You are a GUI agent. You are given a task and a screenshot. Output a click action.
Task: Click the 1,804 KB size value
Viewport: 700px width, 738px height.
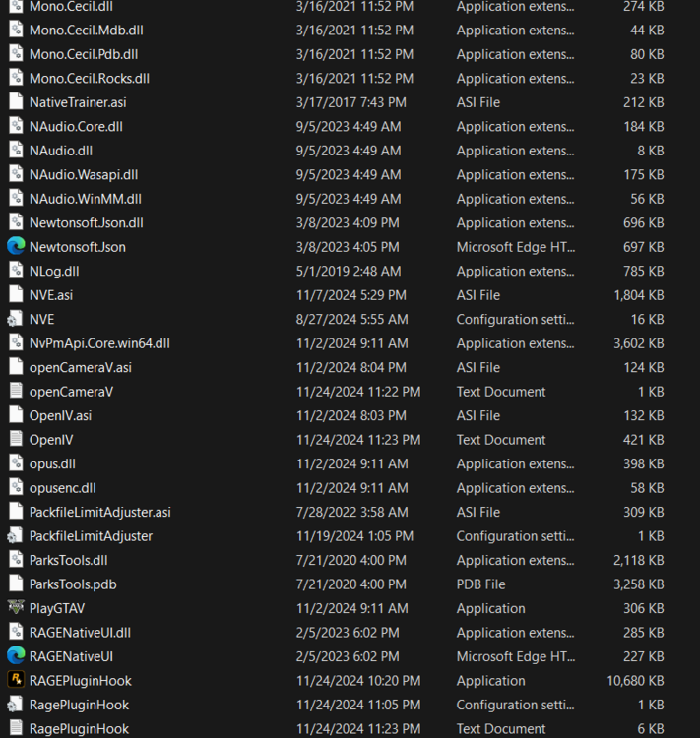[x=639, y=295]
